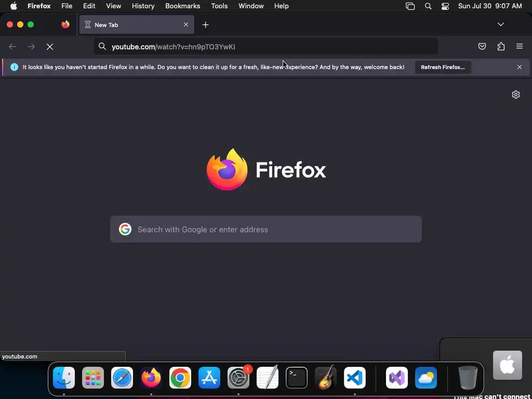The height and width of the screenshot is (399, 532).
Task: Open the Apple menu
Action: 14,6
